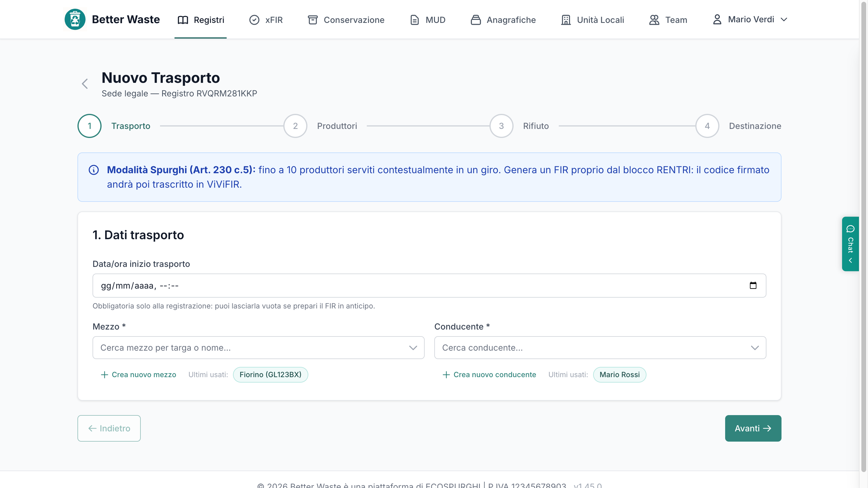Go to Unità Locali building icon
868x488 pixels.
566,20
